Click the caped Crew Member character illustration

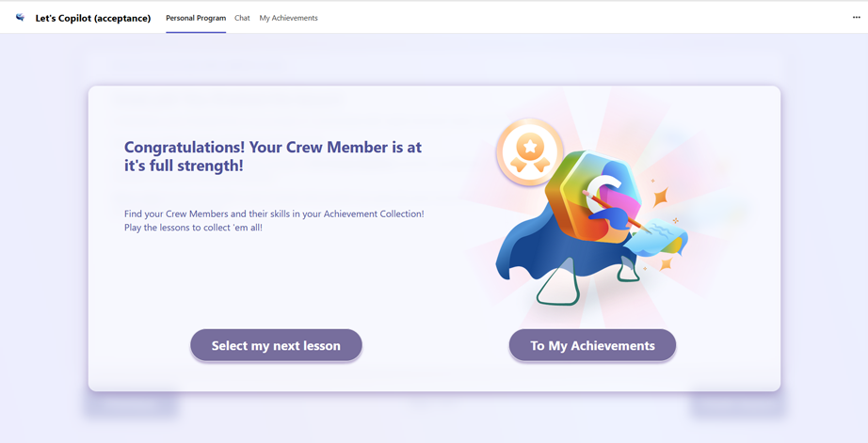(x=592, y=228)
